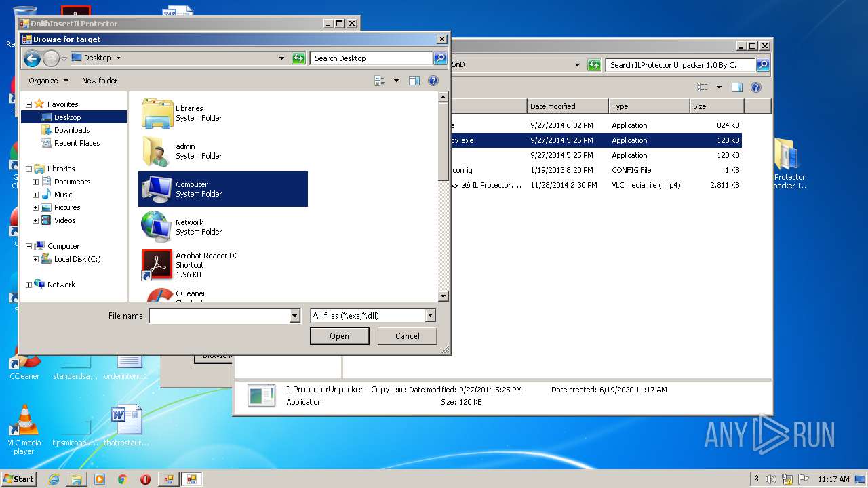Open the File name dropdown arrow

[x=294, y=316]
